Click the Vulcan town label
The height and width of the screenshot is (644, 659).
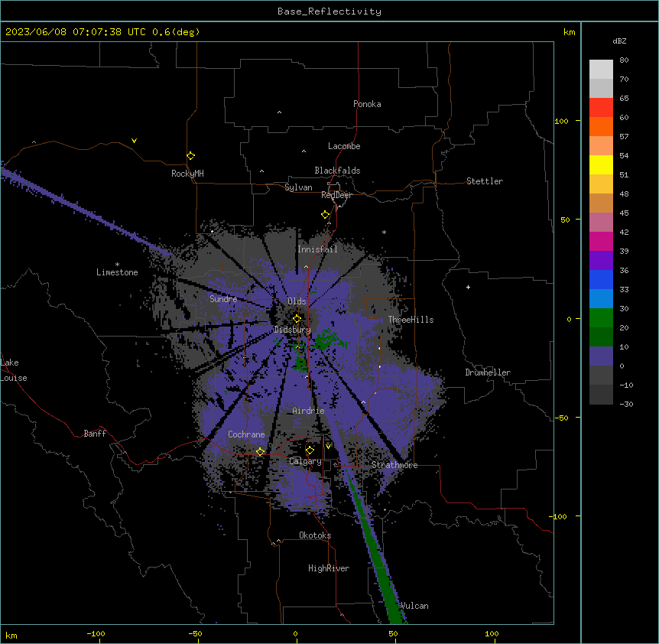coord(415,606)
